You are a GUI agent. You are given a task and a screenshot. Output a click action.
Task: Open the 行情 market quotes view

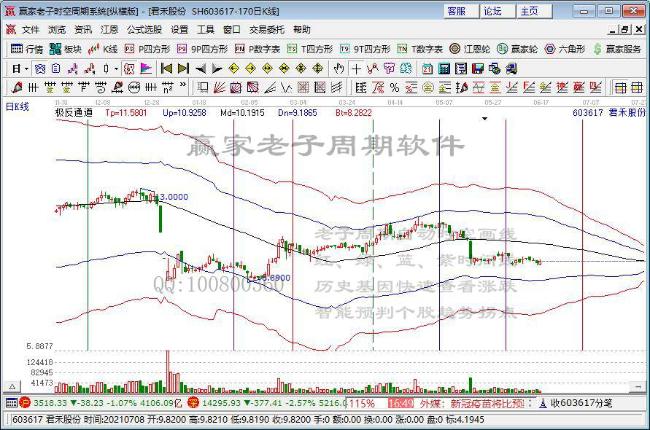point(27,49)
